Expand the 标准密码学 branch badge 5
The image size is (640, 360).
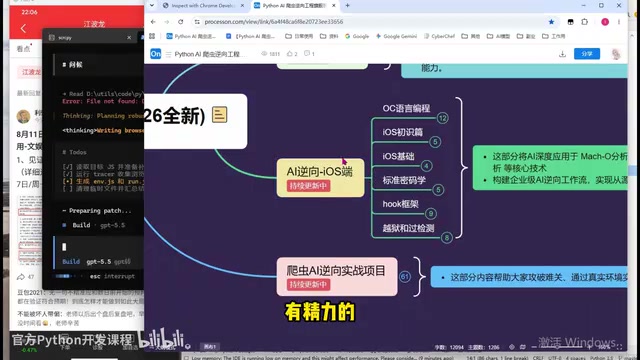coord(438,190)
